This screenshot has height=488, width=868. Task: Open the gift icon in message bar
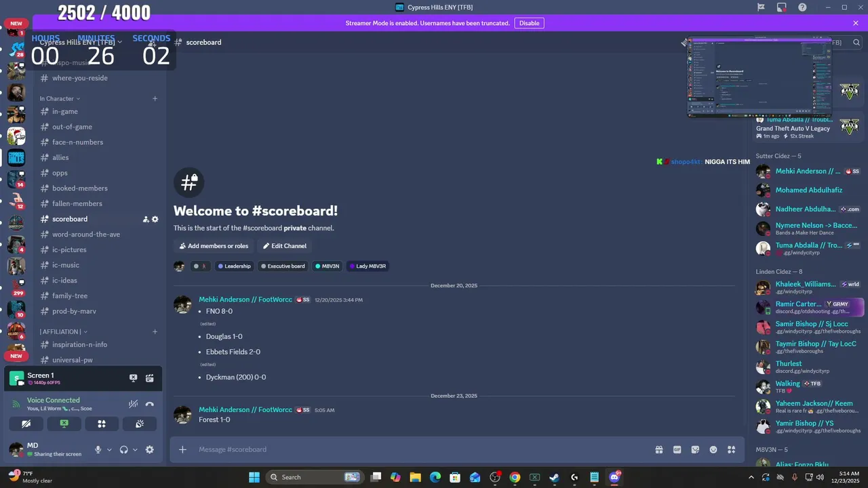658,449
